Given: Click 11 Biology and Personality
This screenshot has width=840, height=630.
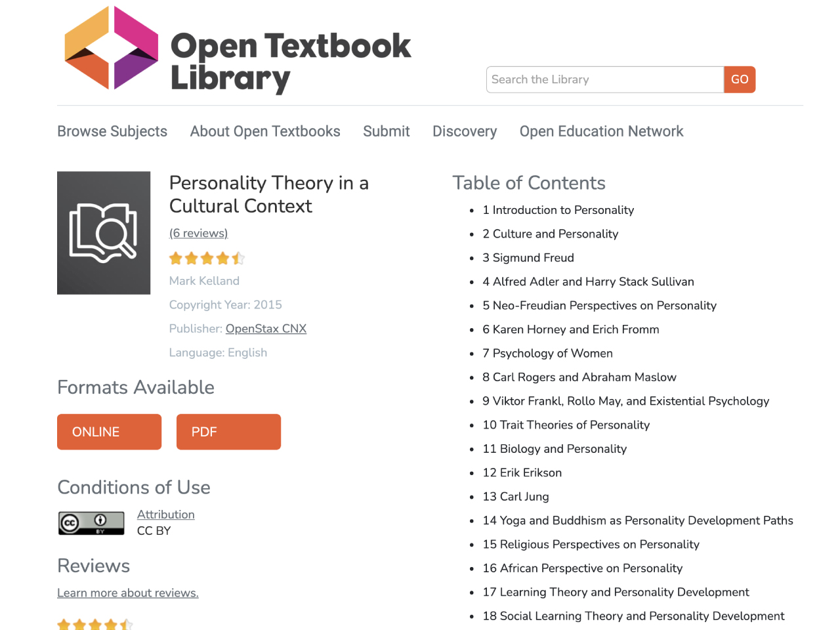Looking at the screenshot, I should coord(555,449).
